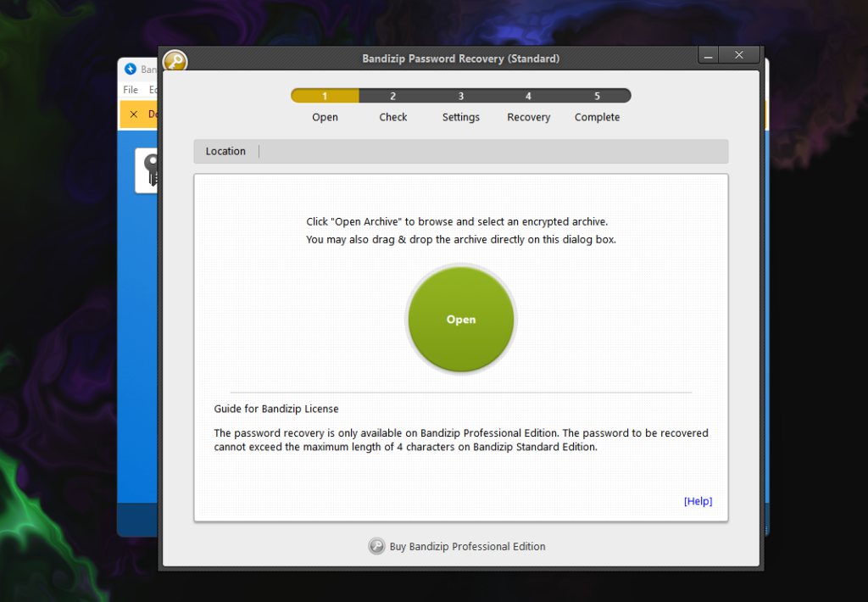Click step 4 in the progress bar
868x602 pixels.
coord(528,96)
